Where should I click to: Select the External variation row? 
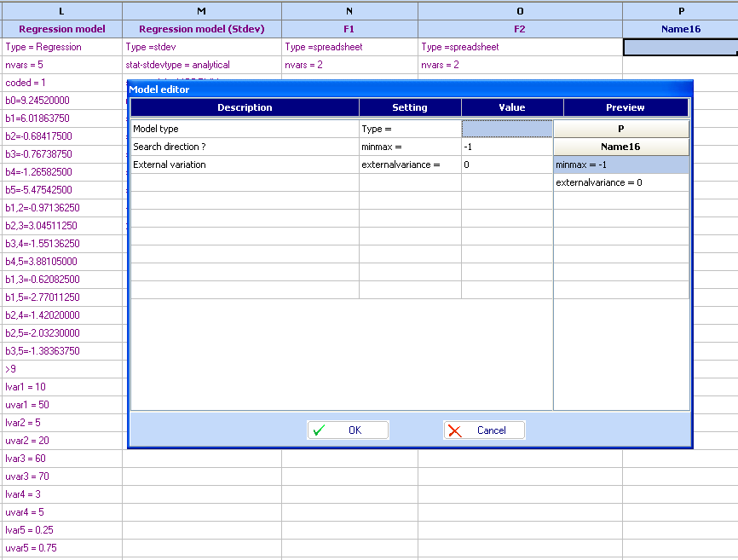[x=244, y=165]
